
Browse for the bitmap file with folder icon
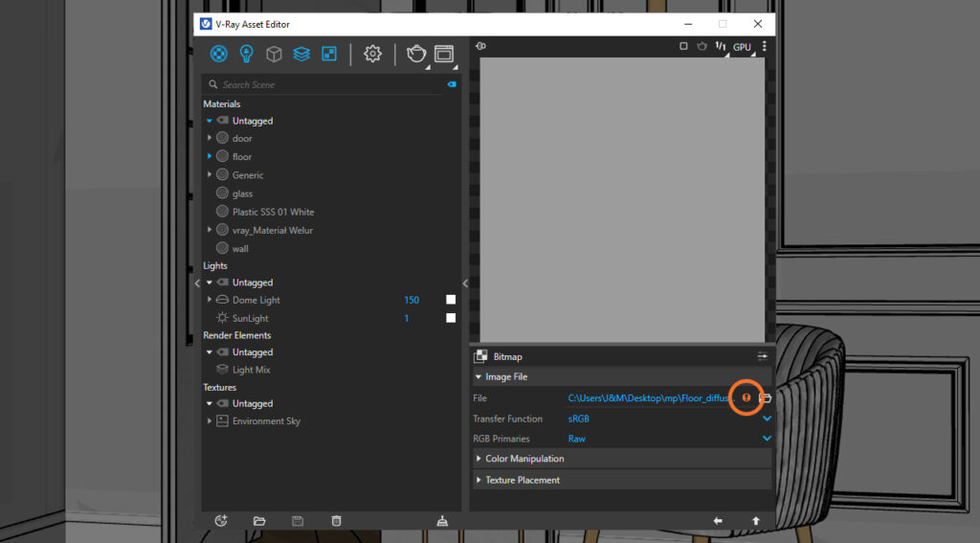765,397
